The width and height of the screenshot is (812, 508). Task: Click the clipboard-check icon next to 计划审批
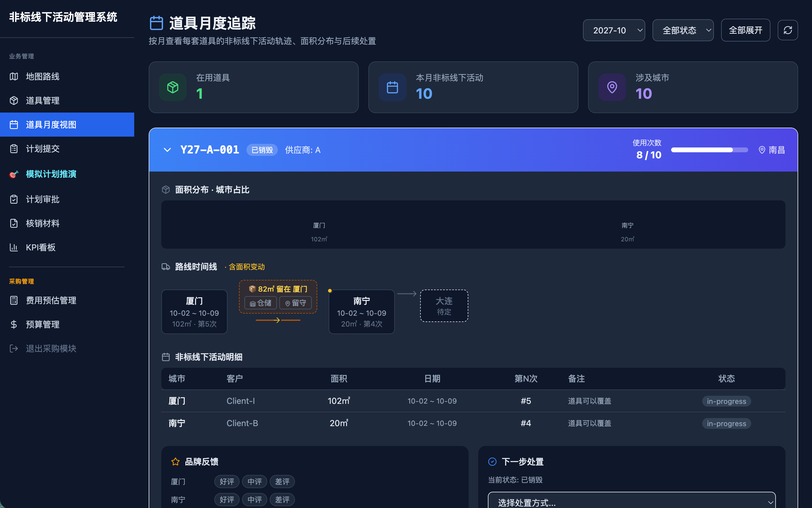pyautogui.click(x=14, y=199)
